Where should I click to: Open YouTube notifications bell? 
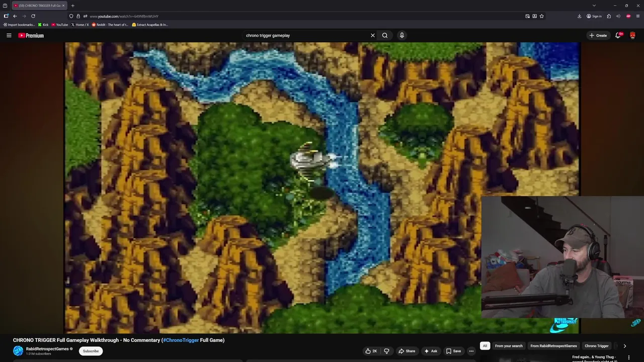coord(618,35)
